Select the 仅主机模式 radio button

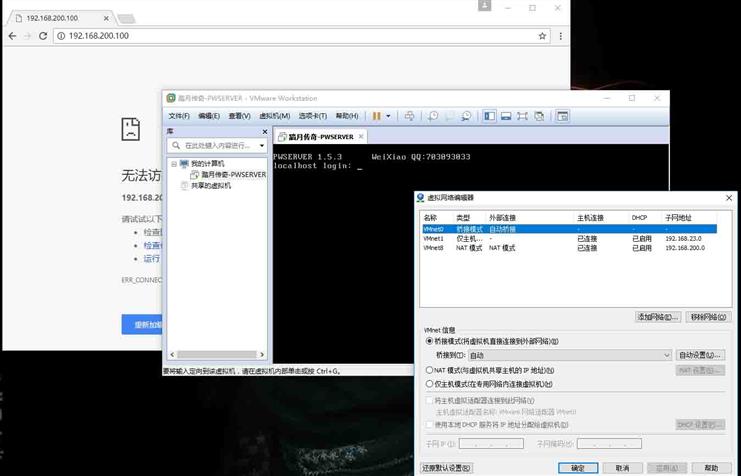click(x=429, y=384)
